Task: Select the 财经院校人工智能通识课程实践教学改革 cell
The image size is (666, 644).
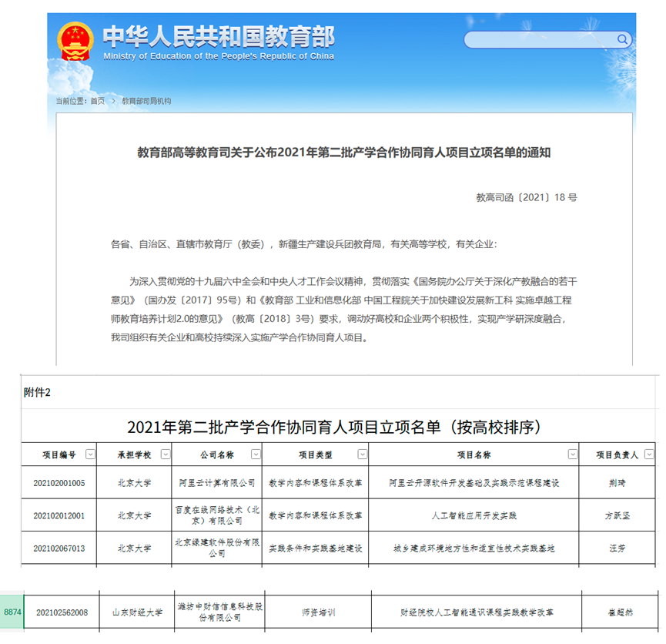Action: pyautogui.click(x=477, y=612)
